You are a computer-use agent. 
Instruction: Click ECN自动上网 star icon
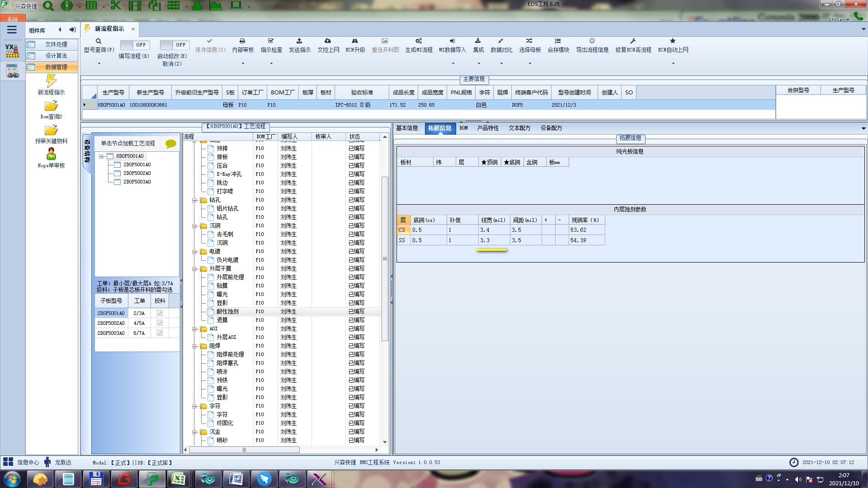point(673,41)
